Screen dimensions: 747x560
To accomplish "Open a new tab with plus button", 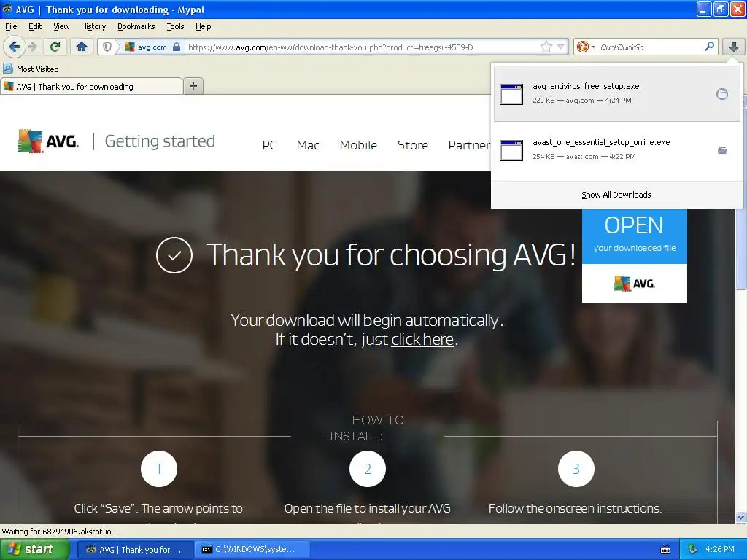I will tap(193, 86).
